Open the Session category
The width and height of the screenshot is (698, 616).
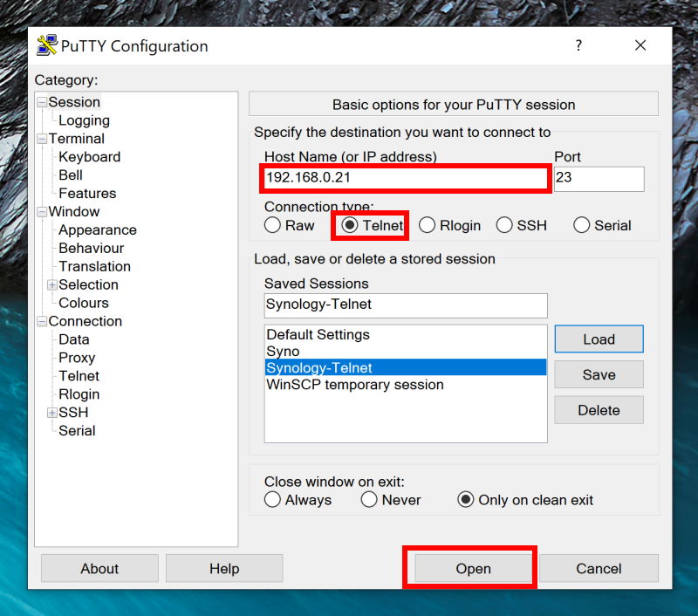tap(74, 102)
